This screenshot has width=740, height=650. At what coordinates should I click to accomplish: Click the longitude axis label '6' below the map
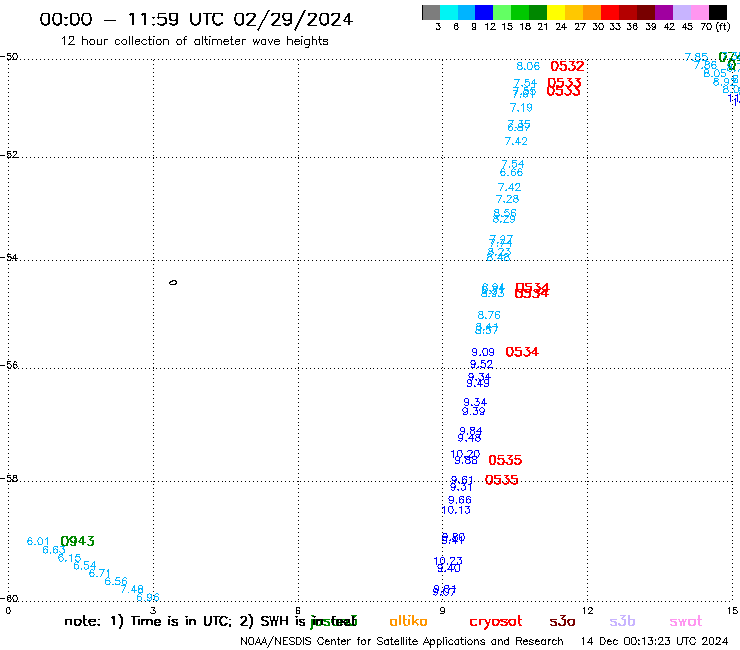tap(298, 611)
